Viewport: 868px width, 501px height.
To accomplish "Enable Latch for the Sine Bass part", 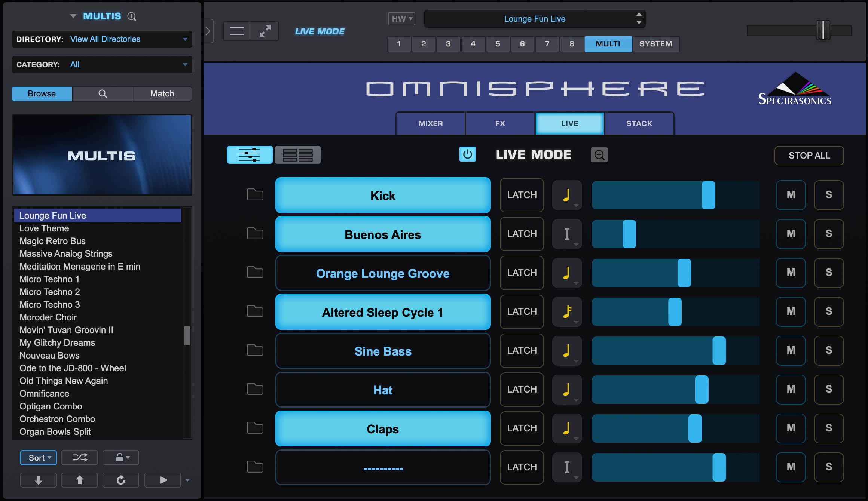I will [522, 351].
